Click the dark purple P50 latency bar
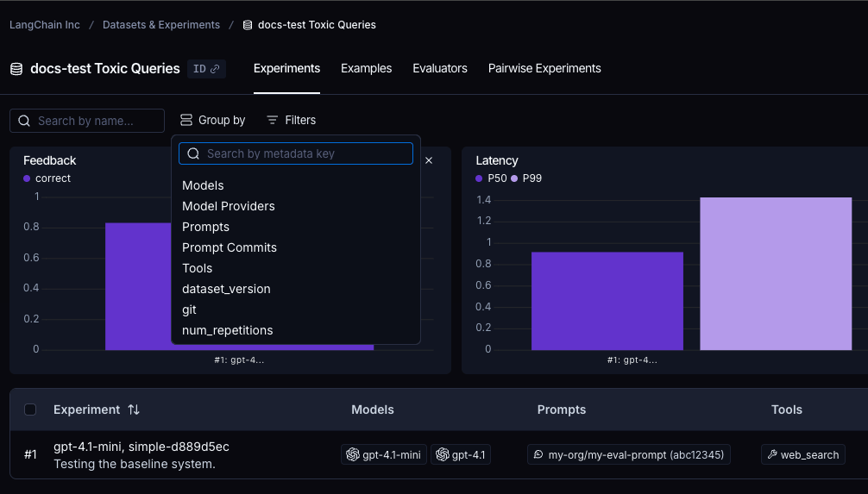This screenshot has width=868, height=494. click(x=607, y=301)
